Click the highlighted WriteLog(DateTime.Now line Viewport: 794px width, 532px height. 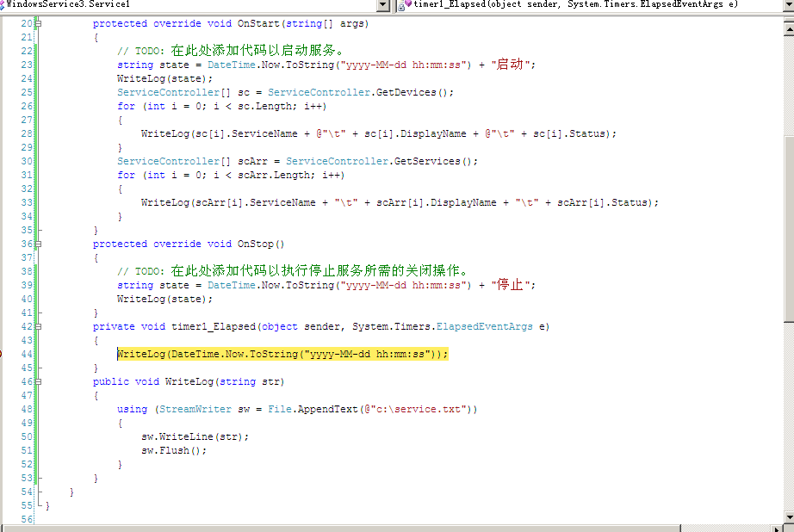click(x=282, y=354)
